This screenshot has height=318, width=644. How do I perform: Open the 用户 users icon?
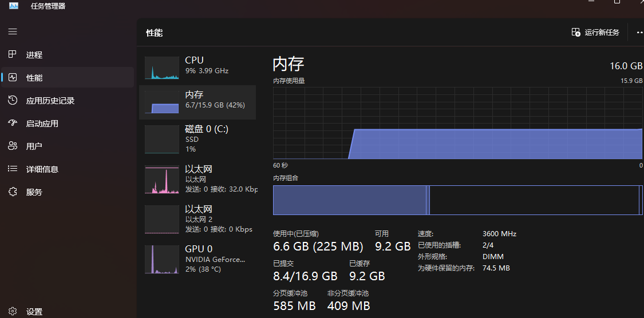tap(13, 146)
